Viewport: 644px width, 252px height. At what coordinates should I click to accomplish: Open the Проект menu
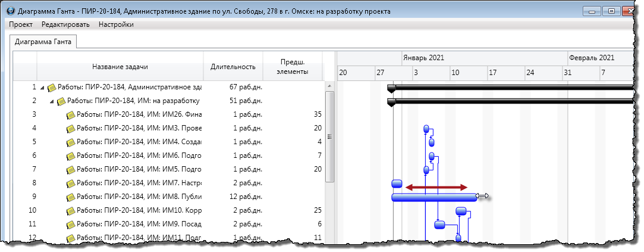[20, 24]
